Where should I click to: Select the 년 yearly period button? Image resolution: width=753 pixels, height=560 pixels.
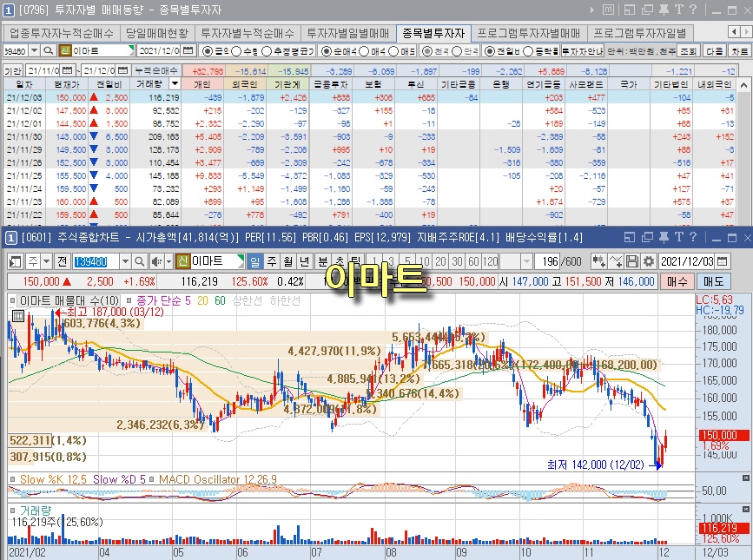(305, 261)
